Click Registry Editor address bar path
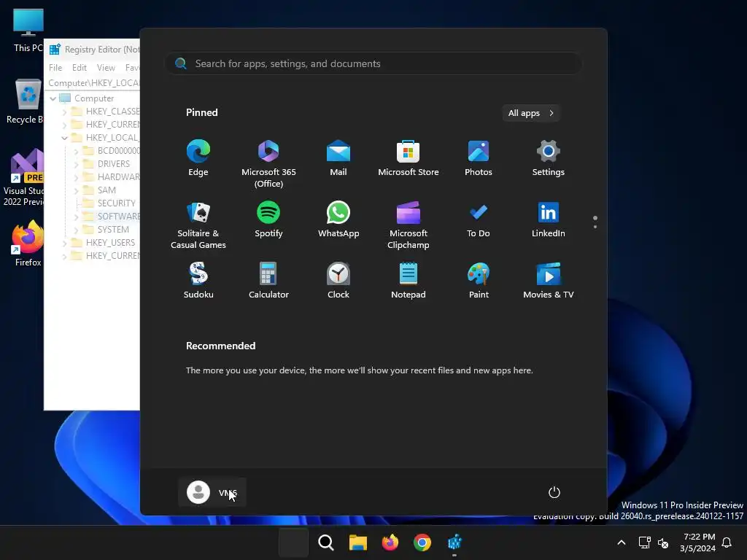This screenshot has height=560, width=747. (93, 83)
